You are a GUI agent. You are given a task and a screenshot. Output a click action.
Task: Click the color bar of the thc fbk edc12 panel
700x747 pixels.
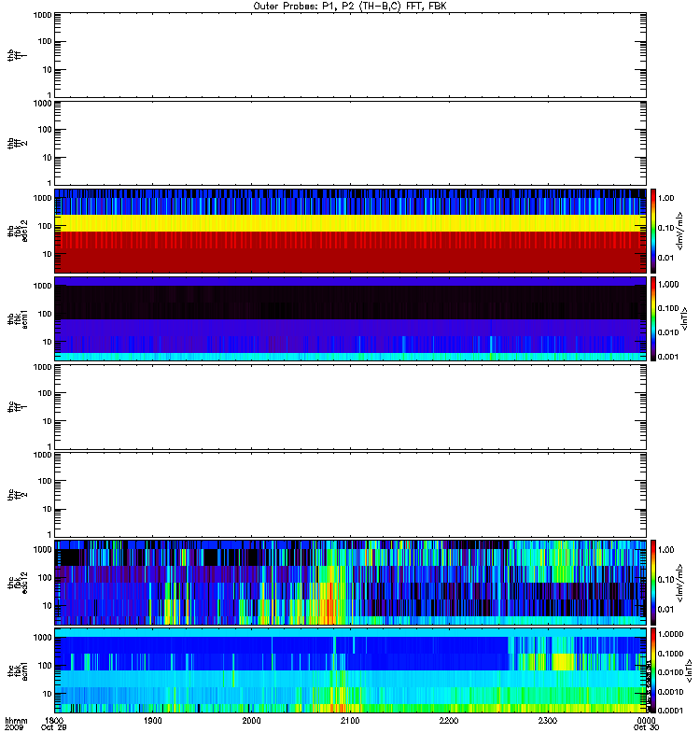click(653, 582)
